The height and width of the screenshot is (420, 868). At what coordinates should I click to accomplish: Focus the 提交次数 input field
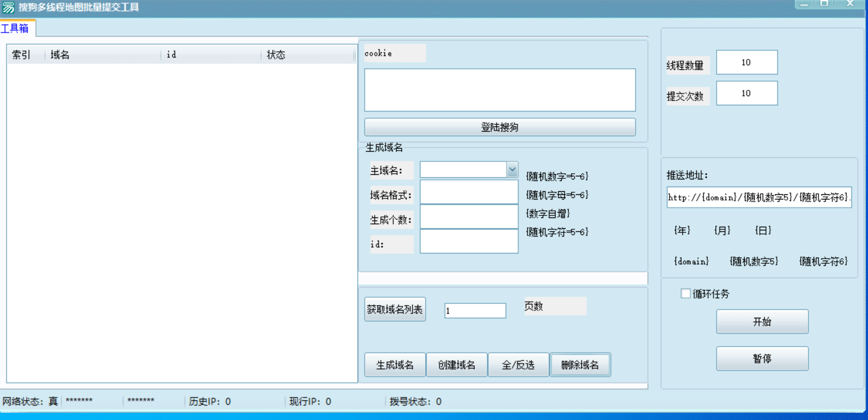point(747,93)
